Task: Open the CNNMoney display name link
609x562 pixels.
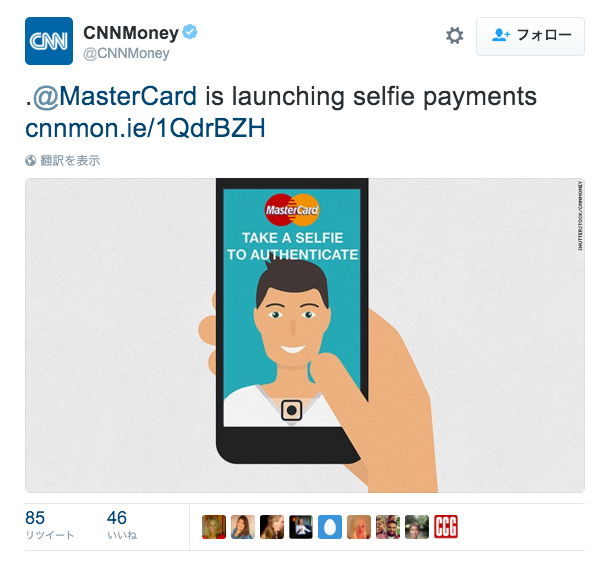Action: 131,33
